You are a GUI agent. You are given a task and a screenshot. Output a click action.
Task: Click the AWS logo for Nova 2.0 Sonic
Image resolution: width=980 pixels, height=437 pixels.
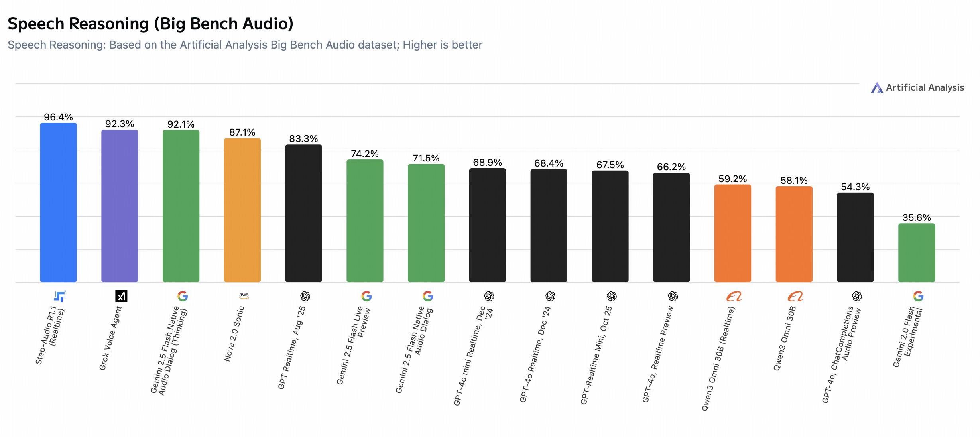[x=244, y=296]
